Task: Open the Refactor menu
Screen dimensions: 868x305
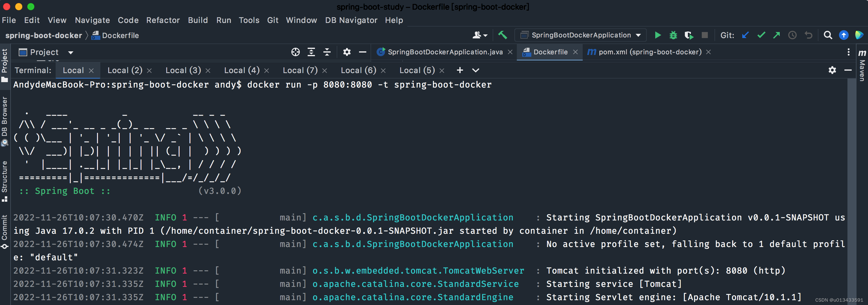Action: [x=163, y=20]
